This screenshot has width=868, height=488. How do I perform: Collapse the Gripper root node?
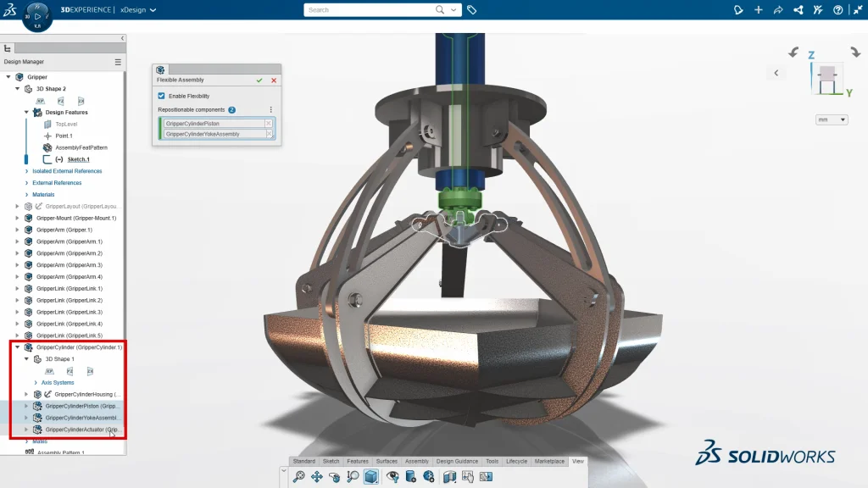point(8,77)
